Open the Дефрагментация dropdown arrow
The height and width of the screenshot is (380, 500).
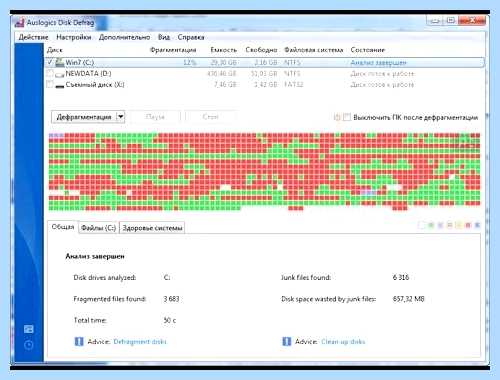pyautogui.click(x=121, y=117)
